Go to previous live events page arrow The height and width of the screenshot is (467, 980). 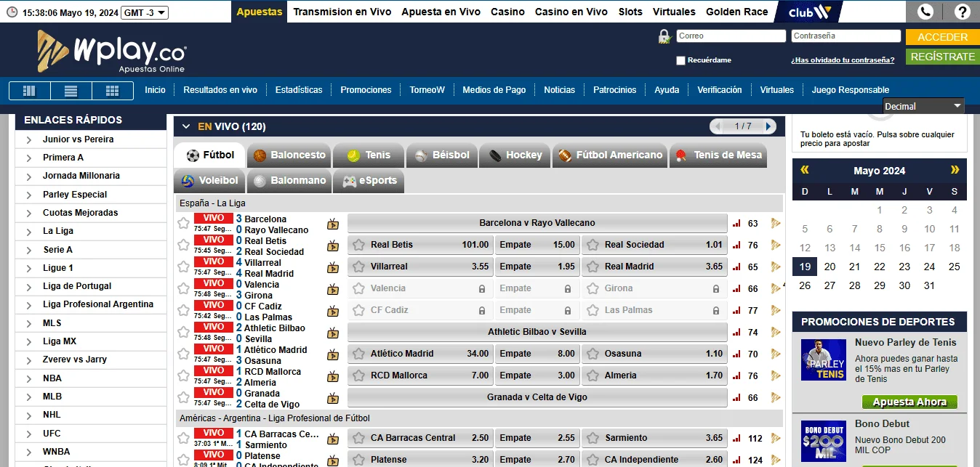click(x=718, y=126)
